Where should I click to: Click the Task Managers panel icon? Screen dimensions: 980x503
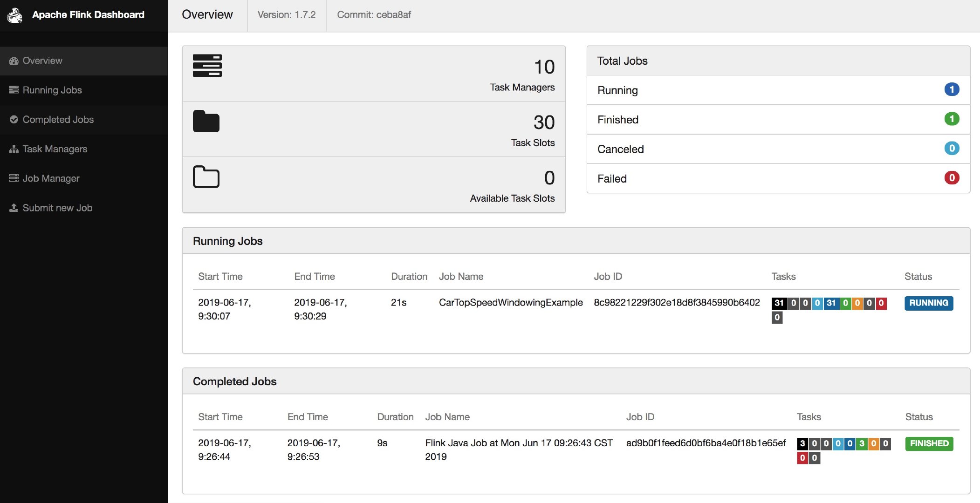207,66
